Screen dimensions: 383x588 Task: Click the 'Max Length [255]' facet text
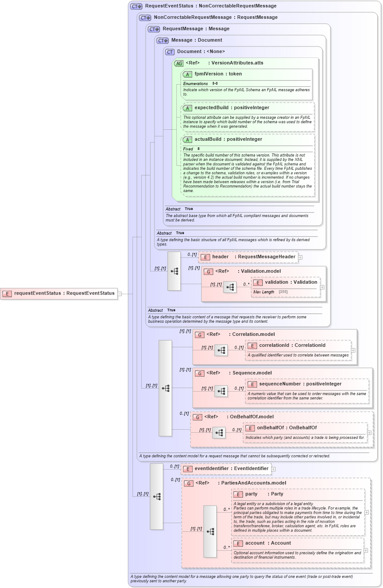click(x=271, y=292)
